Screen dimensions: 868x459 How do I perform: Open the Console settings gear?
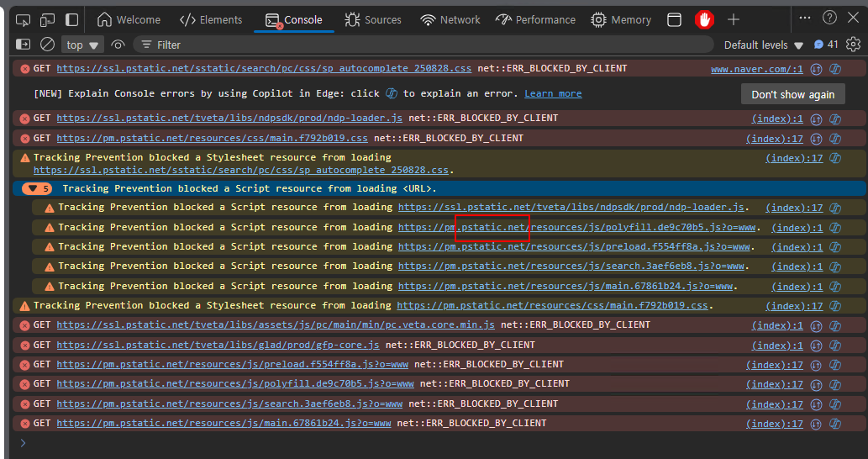point(853,45)
